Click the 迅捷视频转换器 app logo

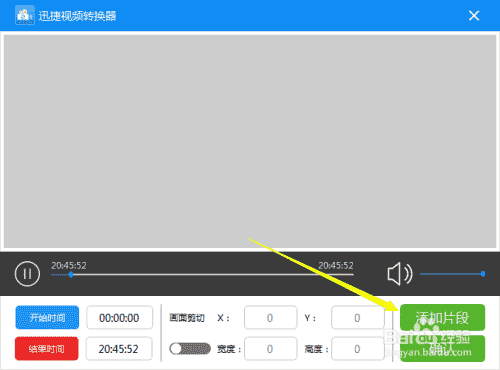pyautogui.click(x=24, y=15)
